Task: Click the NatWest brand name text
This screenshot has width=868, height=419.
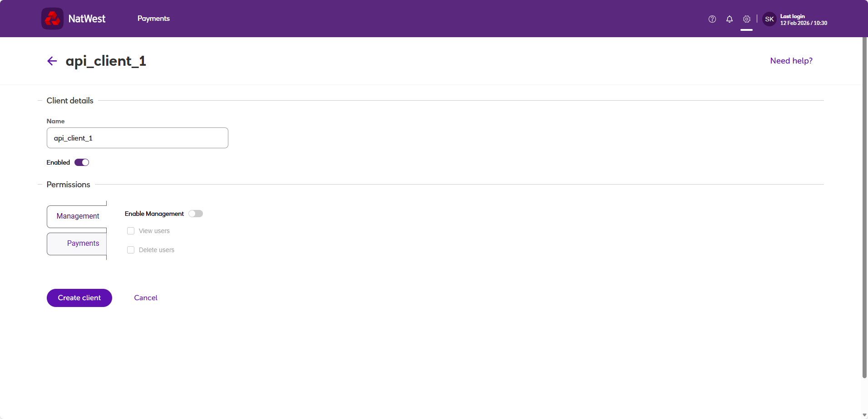Action: point(87,19)
